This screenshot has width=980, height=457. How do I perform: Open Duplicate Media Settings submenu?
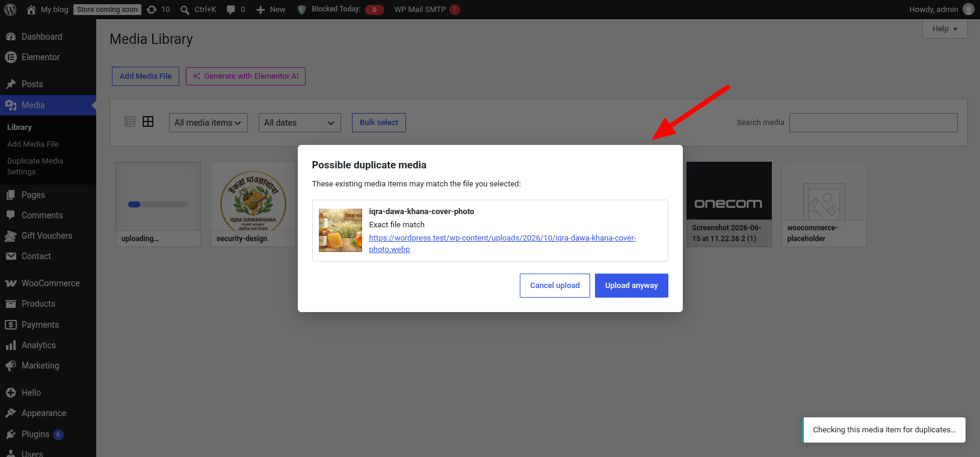pyautogui.click(x=35, y=167)
